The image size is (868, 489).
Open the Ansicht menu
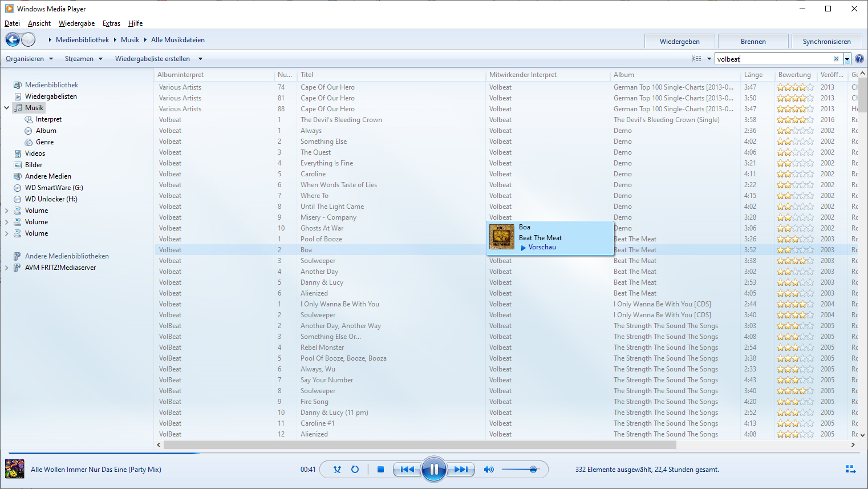(39, 23)
